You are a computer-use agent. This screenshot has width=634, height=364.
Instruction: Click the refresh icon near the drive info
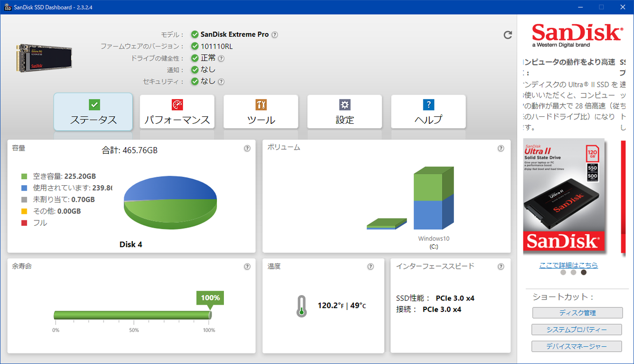tap(508, 35)
